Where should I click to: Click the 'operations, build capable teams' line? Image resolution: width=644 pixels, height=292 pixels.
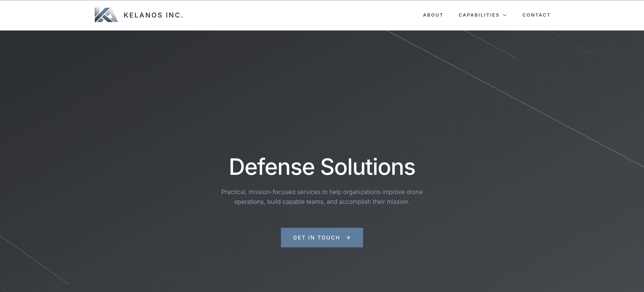[x=322, y=202]
